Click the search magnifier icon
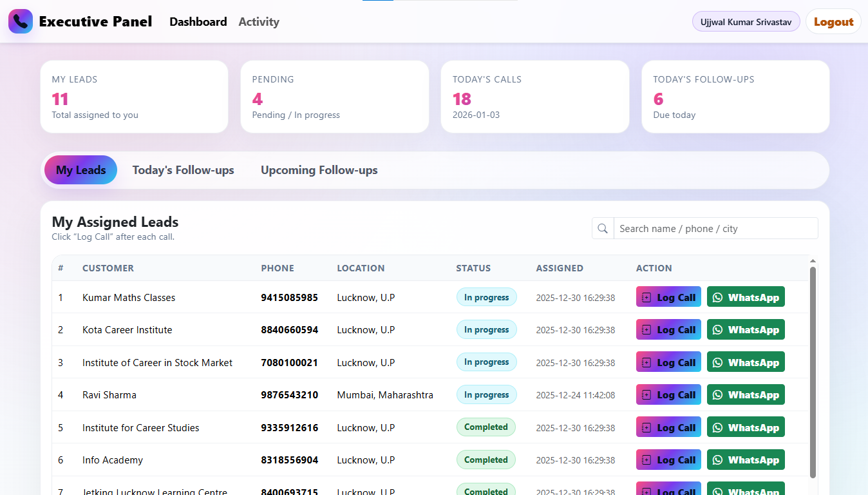The height and width of the screenshot is (495, 868). (x=603, y=228)
